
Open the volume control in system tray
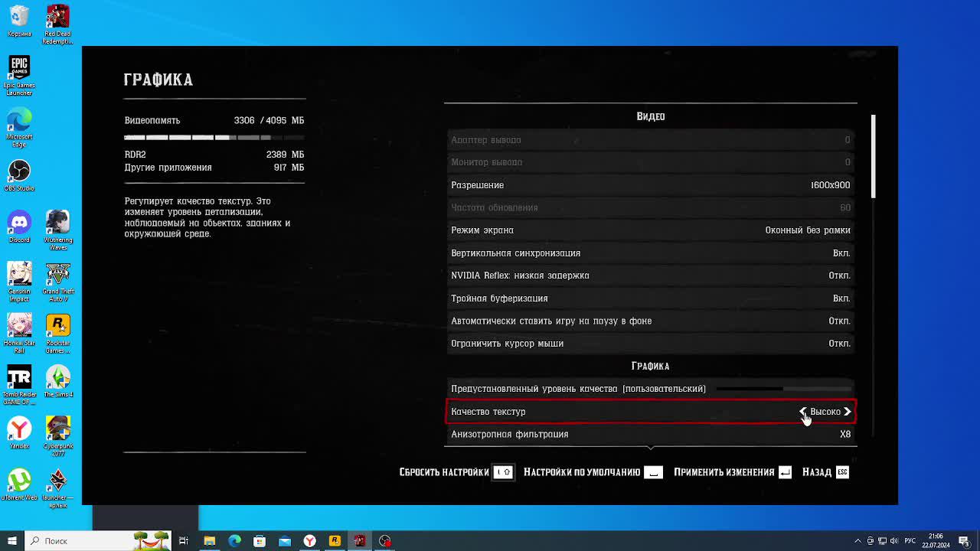click(x=895, y=541)
